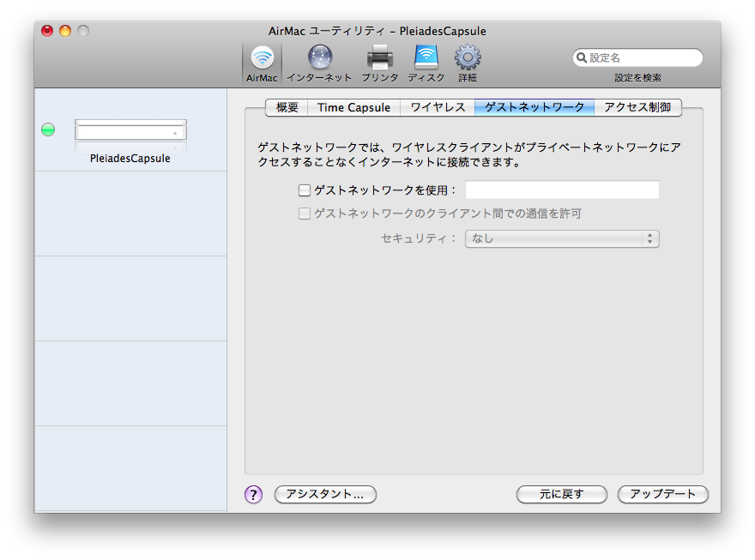Open the 詳細 gear settings pane

pyautogui.click(x=468, y=63)
